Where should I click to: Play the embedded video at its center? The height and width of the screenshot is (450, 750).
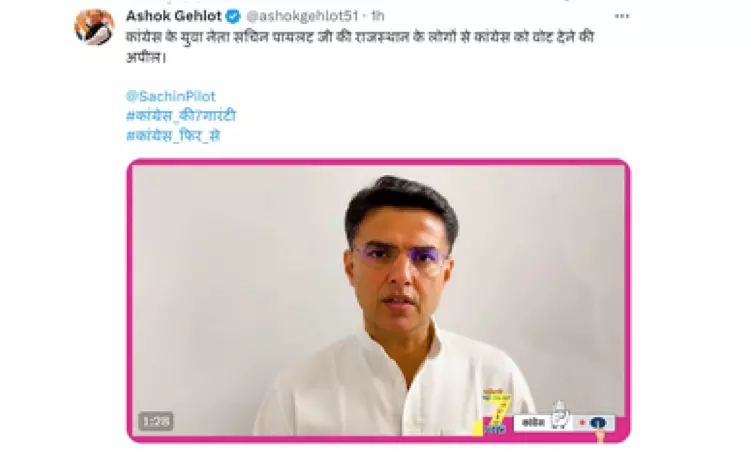click(x=378, y=300)
